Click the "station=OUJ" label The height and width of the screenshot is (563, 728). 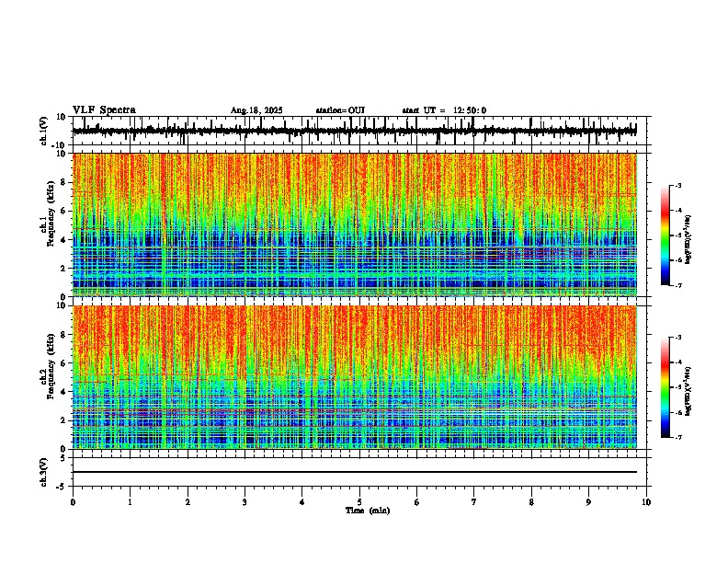340,110
